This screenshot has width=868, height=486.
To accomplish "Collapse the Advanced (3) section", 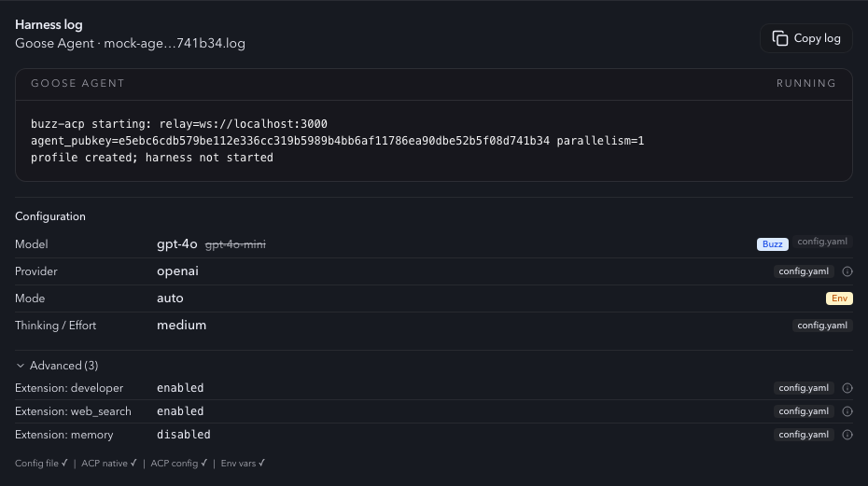I will [57, 366].
